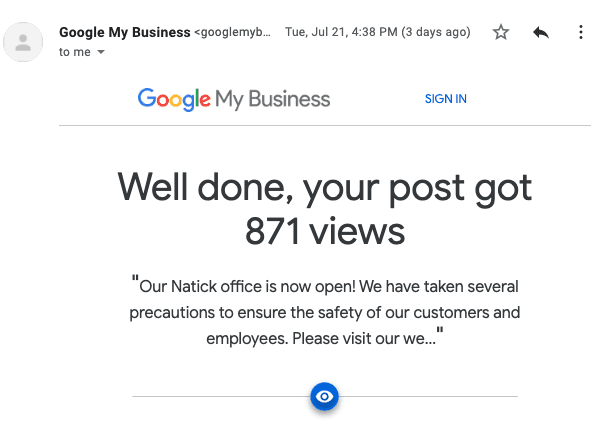Click the "Well done, your post got" headline
Screen dimensions: 599x434
324,188
